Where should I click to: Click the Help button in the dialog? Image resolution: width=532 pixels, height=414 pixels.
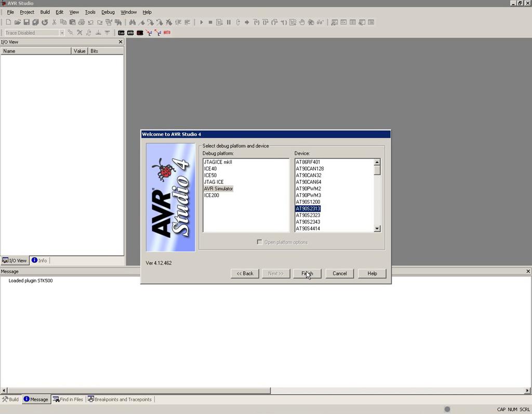(372, 274)
